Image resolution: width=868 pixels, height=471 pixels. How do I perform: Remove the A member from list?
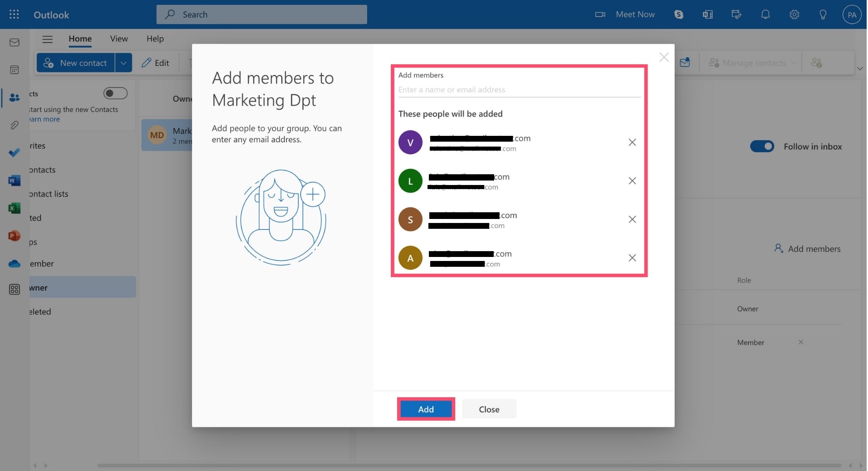click(633, 258)
